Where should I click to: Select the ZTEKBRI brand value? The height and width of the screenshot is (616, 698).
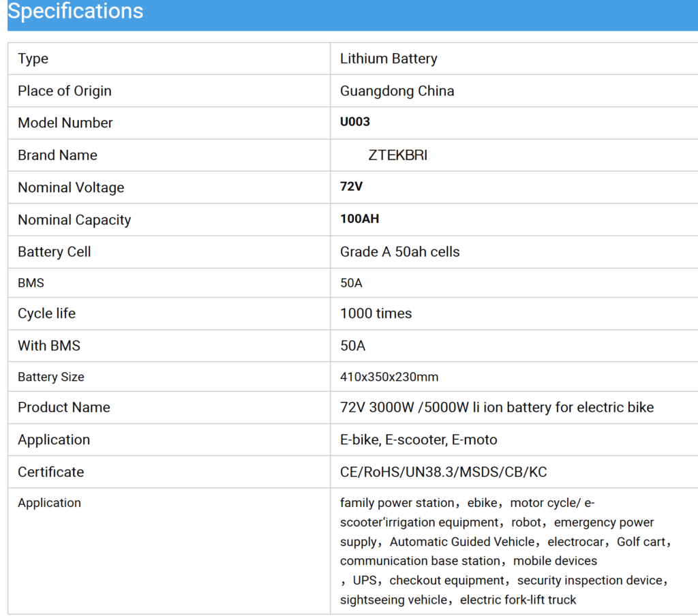tap(397, 155)
